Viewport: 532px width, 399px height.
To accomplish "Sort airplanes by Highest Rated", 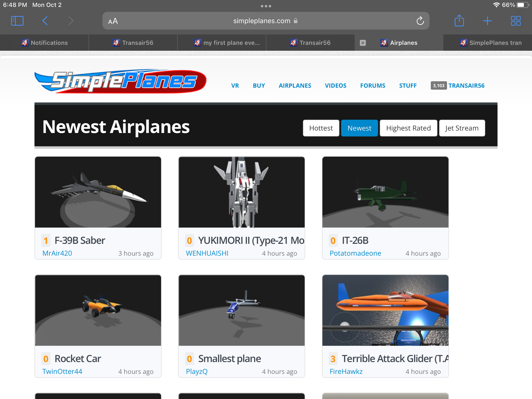I will (408, 128).
